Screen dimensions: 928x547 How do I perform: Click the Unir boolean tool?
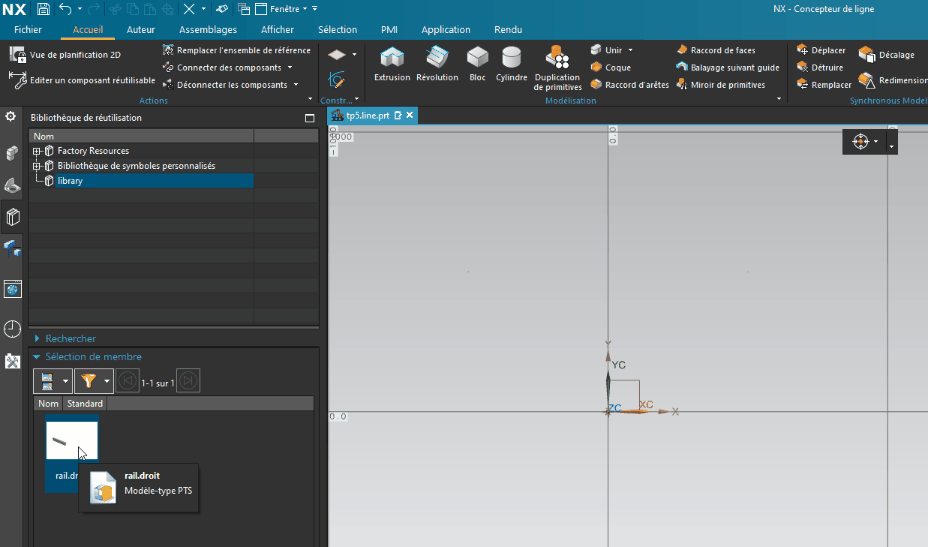[607, 50]
